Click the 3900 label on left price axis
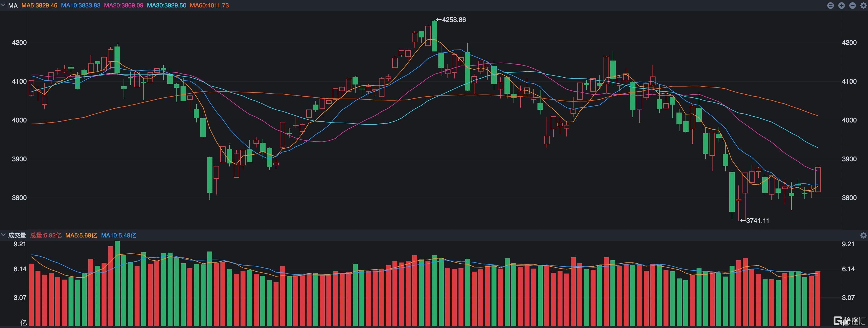This screenshot has height=328, width=868. [19, 159]
